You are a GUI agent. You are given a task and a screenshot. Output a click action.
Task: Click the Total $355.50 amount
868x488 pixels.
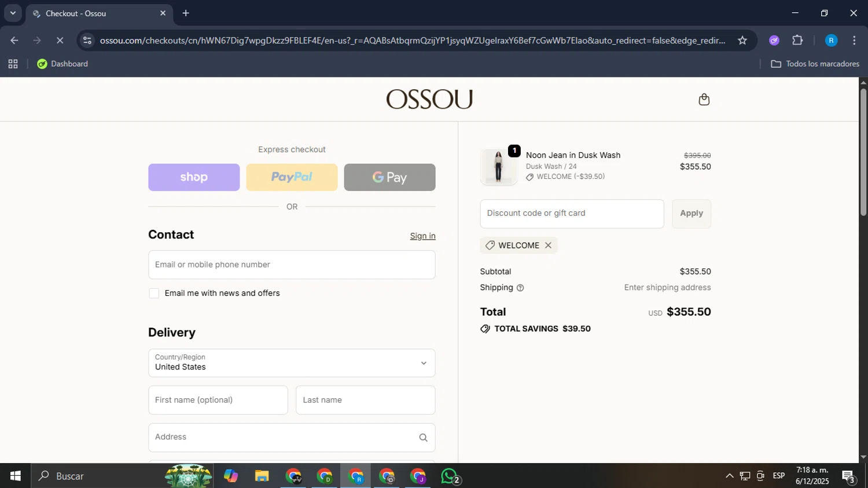pos(689,312)
